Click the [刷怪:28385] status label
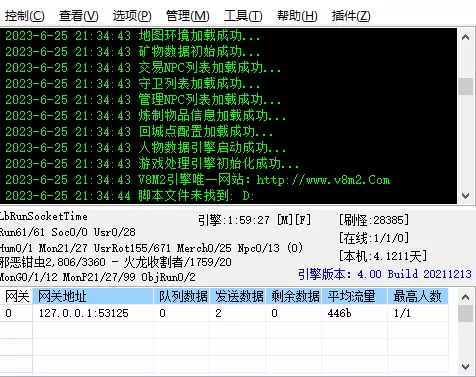Screen dimensions: 476x377 coord(374,220)
